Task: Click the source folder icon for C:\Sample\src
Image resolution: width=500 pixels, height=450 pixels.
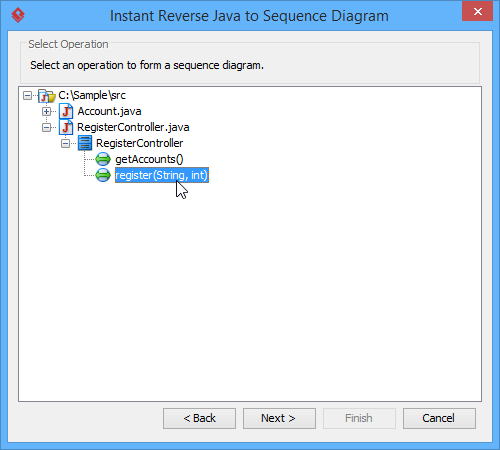Action: [47, 96]
